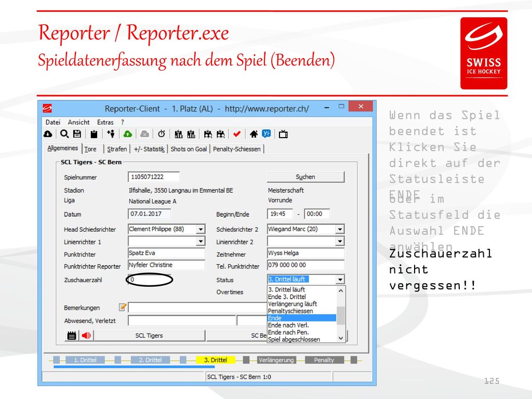
Task: Click the 2. Drittel timeline segment
Action: click(150, 360)
